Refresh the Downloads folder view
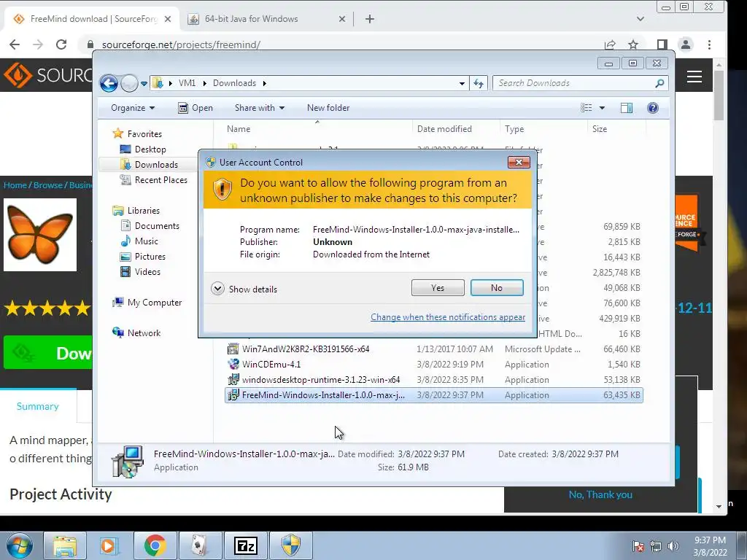The image size is (747, 560). (479, 83)
